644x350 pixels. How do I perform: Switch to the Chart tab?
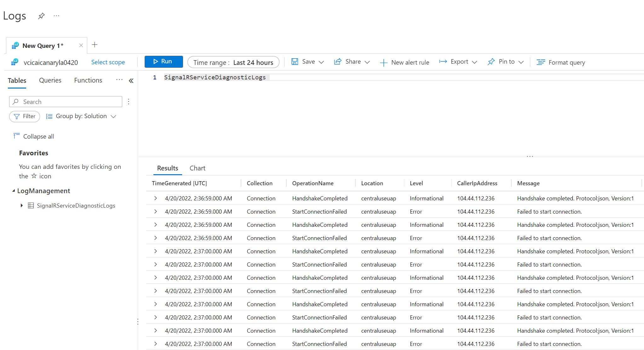point(197,168)
